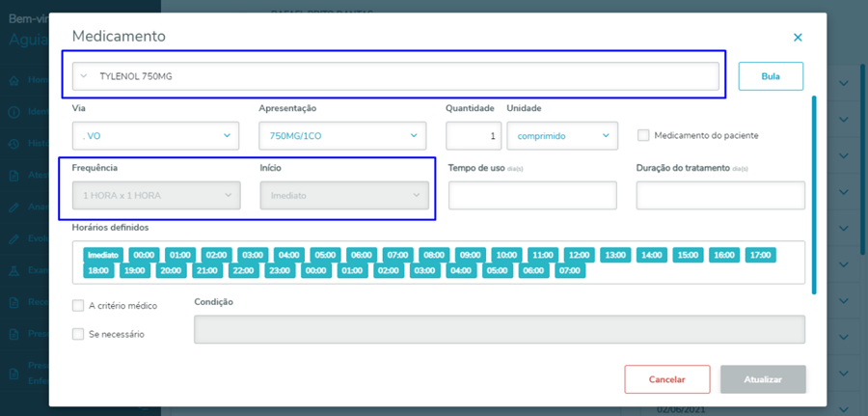Click the history clock icon beside 'Hist' in sidebar

pos(14,144)
